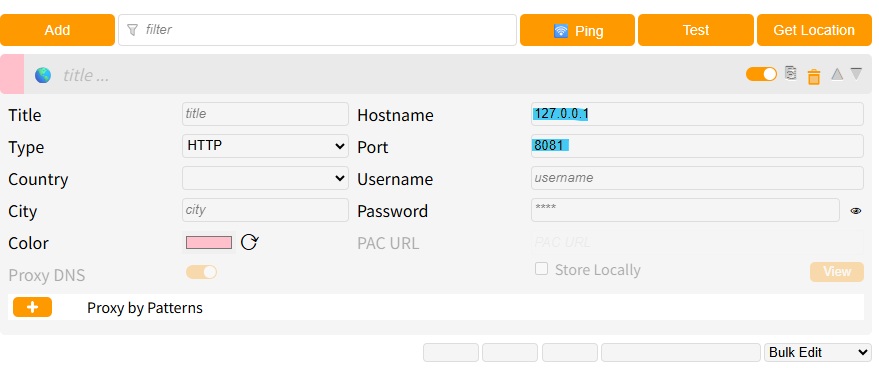
Task: Click the Port field with 8081
Action: [697, 146]
